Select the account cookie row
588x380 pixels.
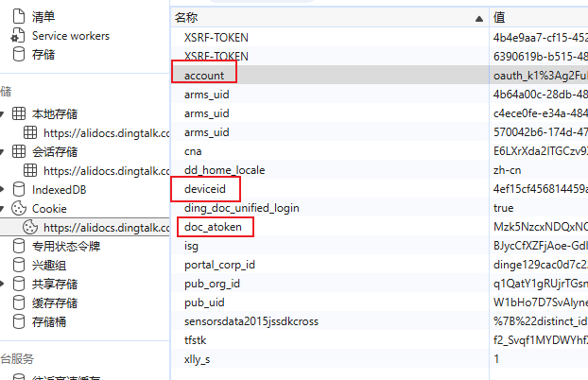pyautogui.click(x=204, y=75)
